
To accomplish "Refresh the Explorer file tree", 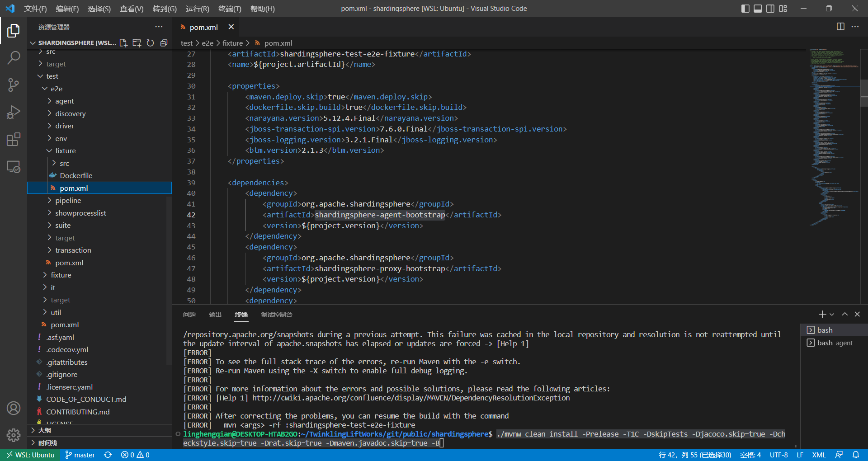I will [151, 43].
